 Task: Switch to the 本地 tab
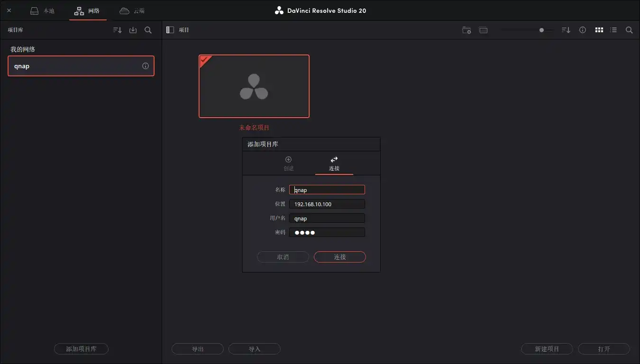tap(42, 10)
